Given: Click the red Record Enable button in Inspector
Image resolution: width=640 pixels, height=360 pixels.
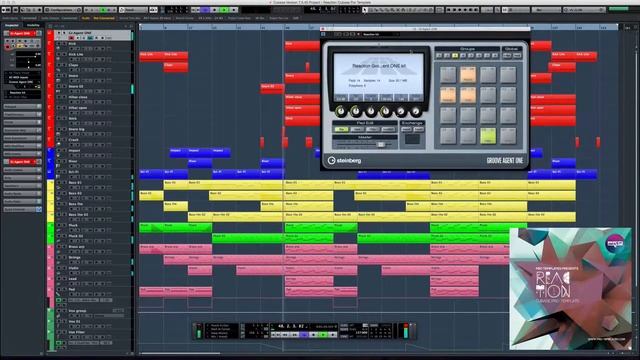Looking at the screenshot, I should pyautogui.click(x=7, y=47).
